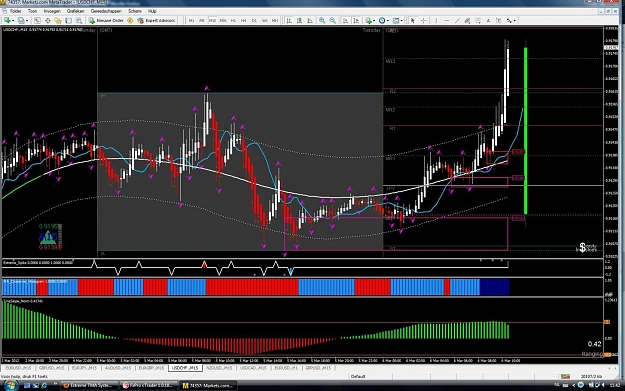
Task: Open the Indicators list dropdown
Action: pos(371,20)
